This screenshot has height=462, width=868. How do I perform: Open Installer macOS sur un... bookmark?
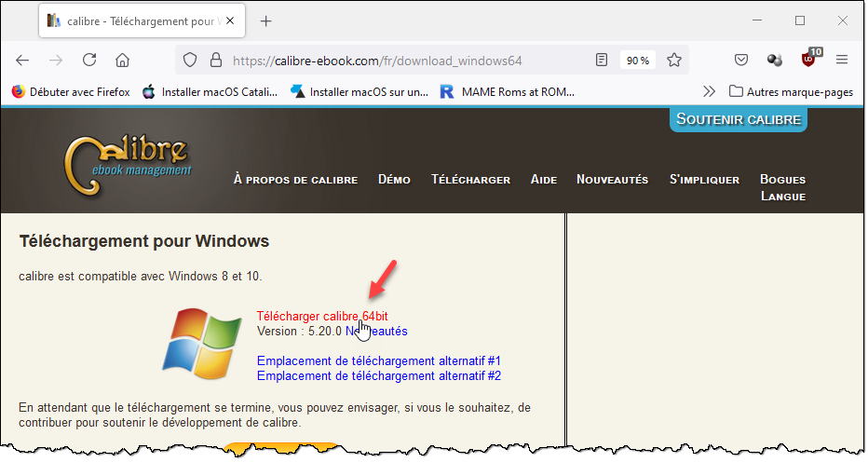click(359, 91)
